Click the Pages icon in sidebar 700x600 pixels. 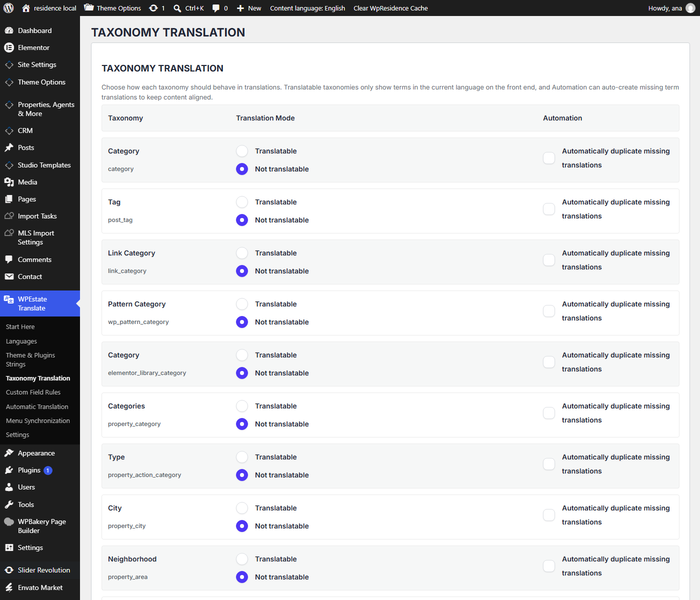point(9,199)
